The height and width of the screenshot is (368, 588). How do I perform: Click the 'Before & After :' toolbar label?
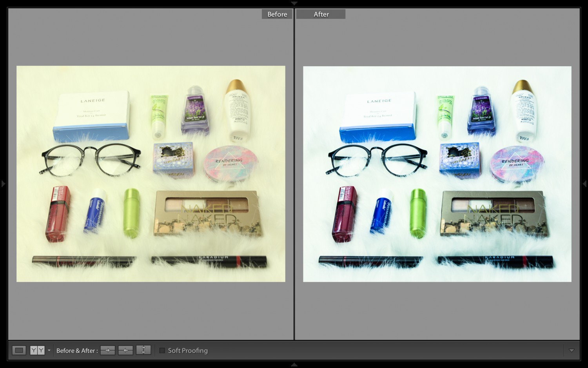(x=77, y=351)
